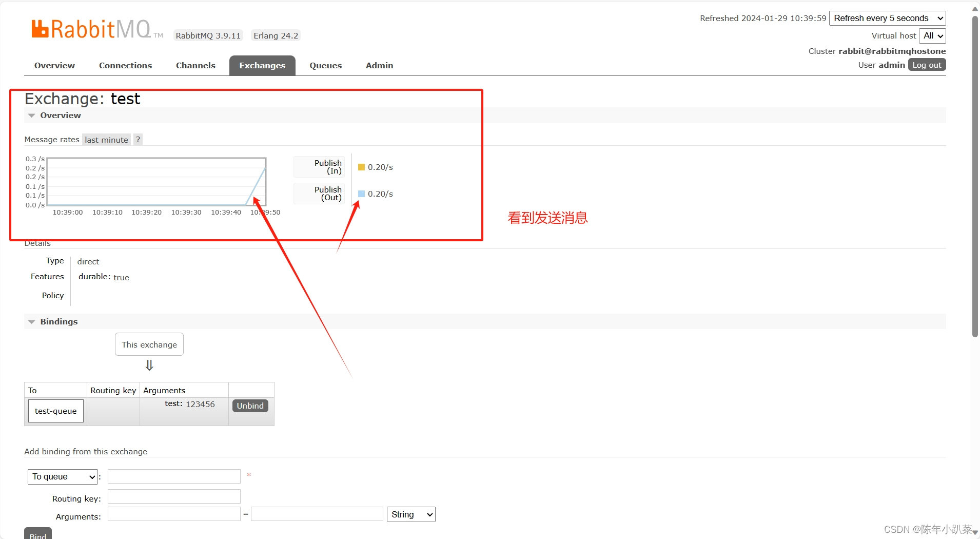Unbind the test-queue binding

pyautogui.click(x=250, y=406)
